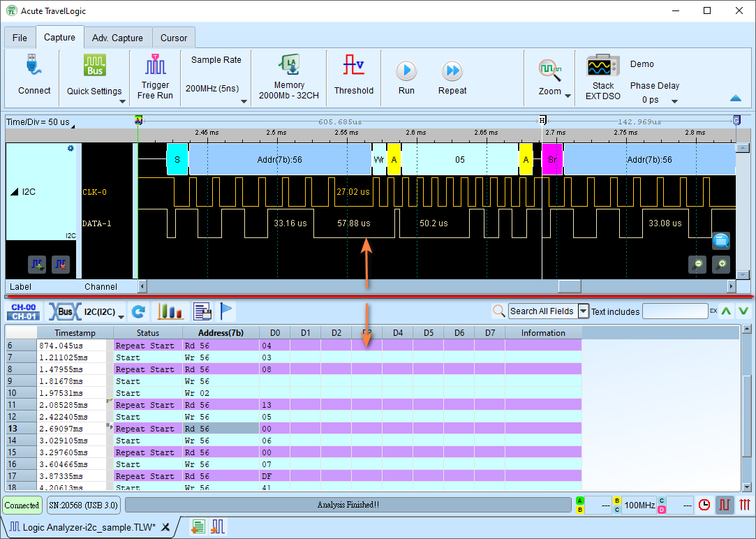Find previous match with up arrow
This screenshot has width=756, height=539.
pos(726,311)
